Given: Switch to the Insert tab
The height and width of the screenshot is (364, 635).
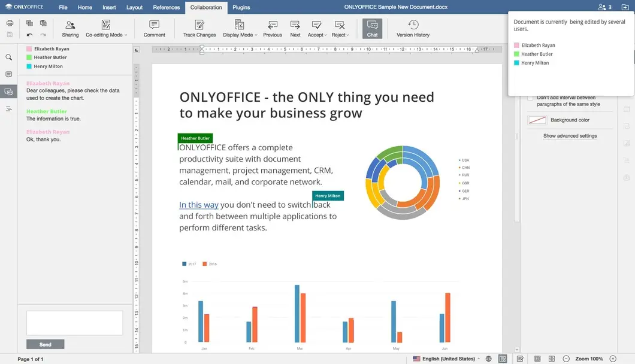Looking at the screenshot, I should click(109, 7).
